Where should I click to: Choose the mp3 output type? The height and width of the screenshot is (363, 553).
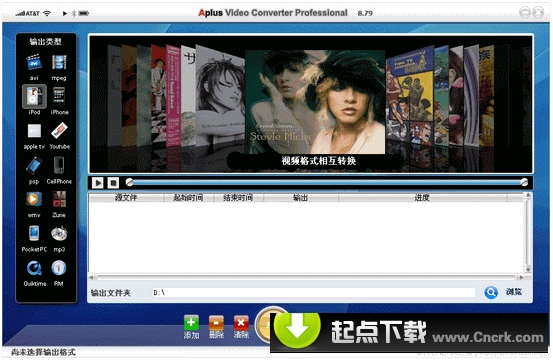pos(59,234)
